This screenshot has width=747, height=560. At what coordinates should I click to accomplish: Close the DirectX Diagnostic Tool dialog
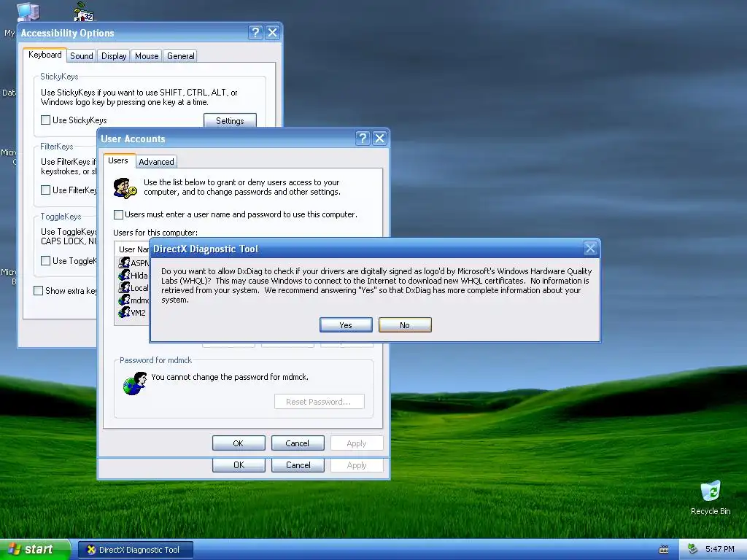pyautogui.click(x=590, y=248)
